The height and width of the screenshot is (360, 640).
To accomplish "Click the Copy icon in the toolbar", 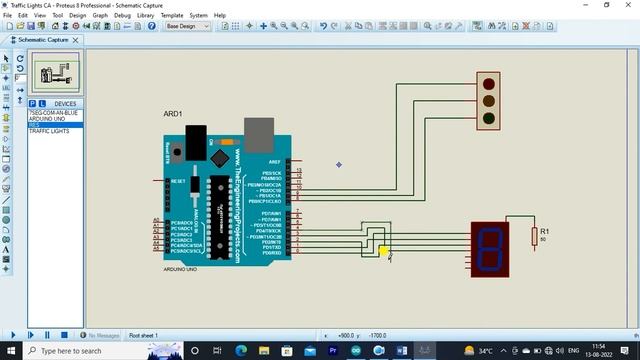I will [x=358, y=26].
